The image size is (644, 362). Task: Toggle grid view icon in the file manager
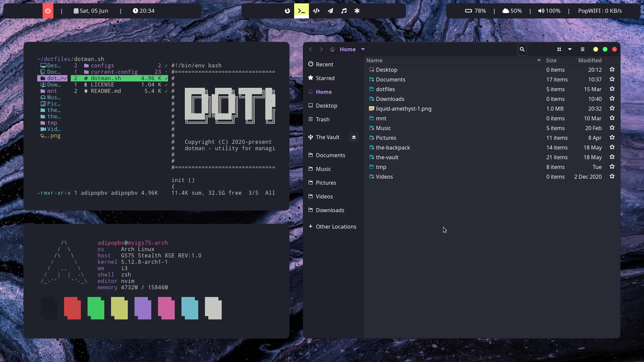pyautogui.click(x=559, y=49)
